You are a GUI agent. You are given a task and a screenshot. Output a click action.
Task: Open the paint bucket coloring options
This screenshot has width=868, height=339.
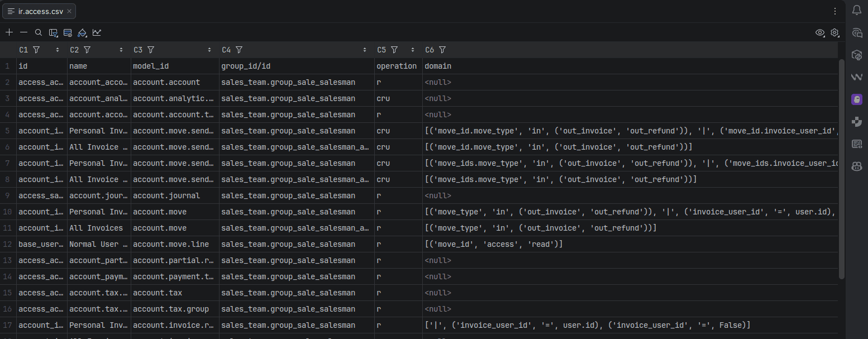pos(83,32)
